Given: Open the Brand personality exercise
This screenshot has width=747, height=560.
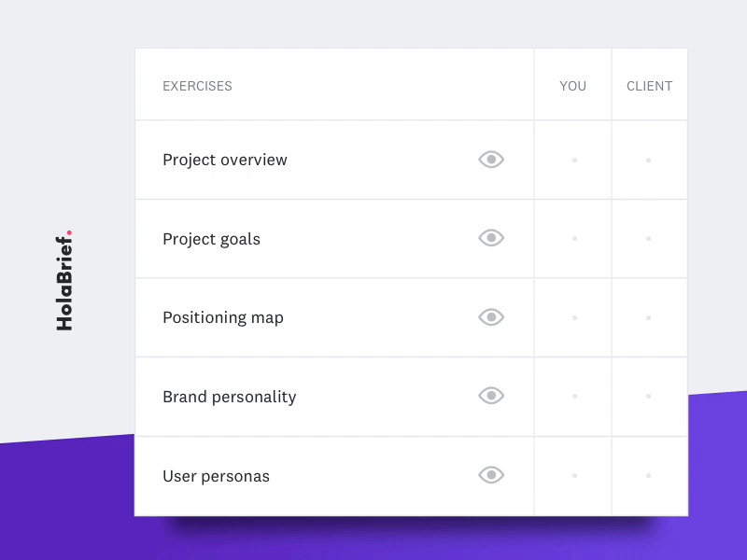Looking at the screenshot, I should (230, 397).
